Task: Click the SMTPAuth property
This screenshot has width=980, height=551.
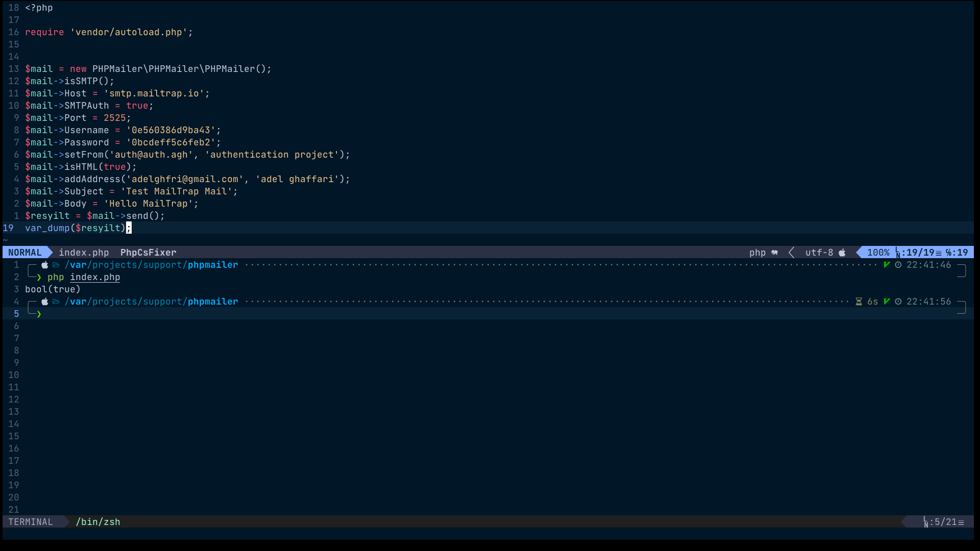Action: [x=87, y=106]
